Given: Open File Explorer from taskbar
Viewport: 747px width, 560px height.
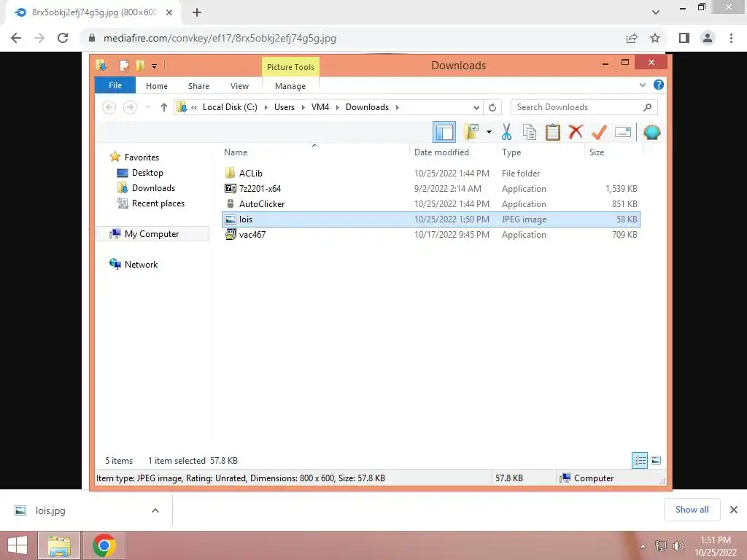Looking at the screenshot, I should pyautogui.click(x=58, y=545).
